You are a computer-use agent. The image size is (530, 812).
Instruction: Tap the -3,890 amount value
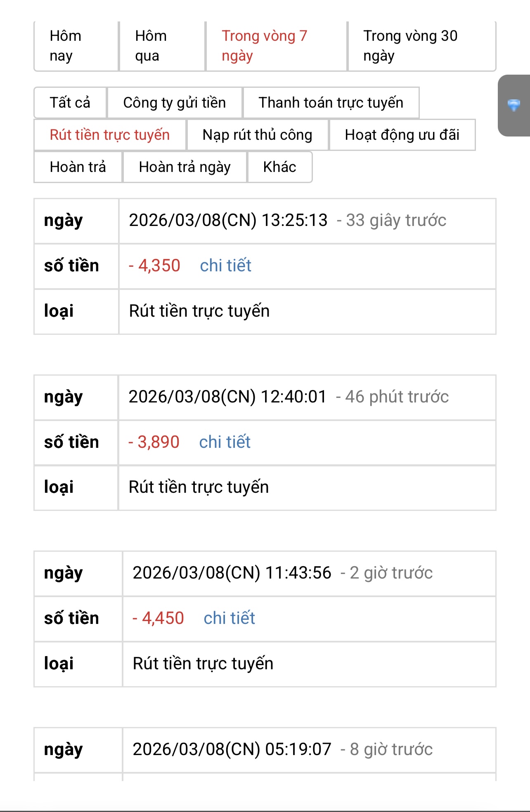(154, 442)
